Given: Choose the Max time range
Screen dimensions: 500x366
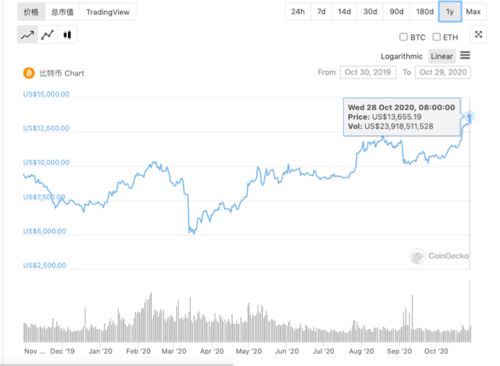Looking at the screenshot, I should (x=473, y=12).
